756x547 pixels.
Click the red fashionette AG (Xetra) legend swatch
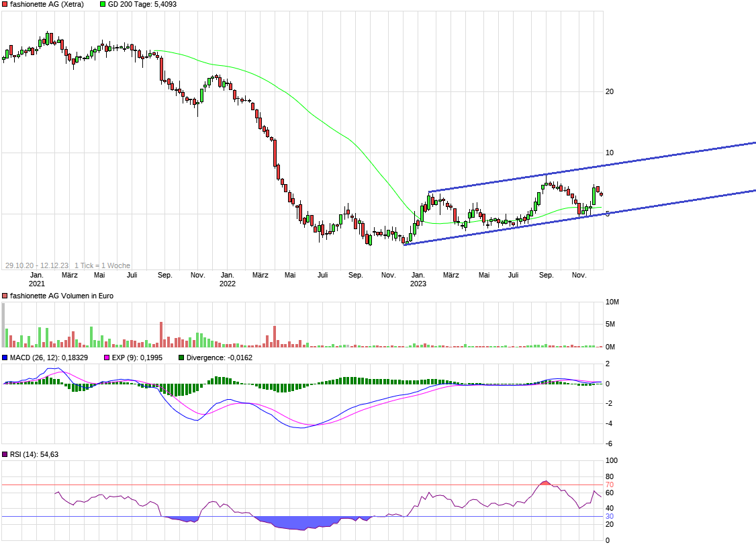[5, 4]
